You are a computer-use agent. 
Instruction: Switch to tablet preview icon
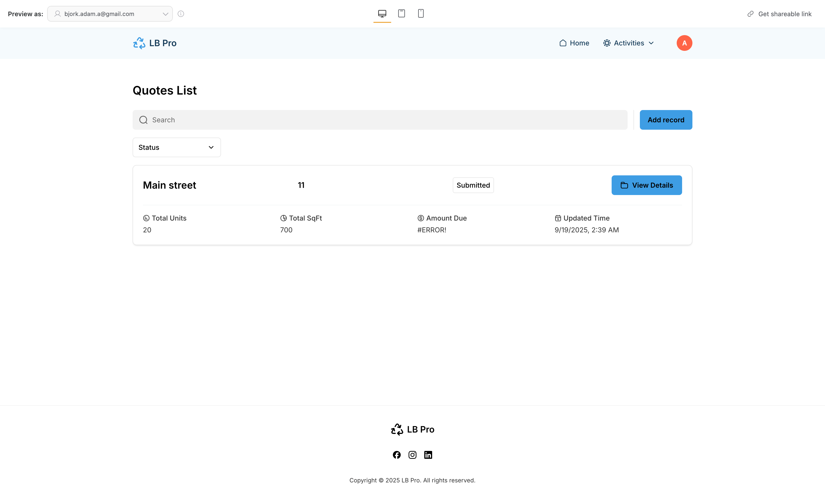[x=401, y=14]
